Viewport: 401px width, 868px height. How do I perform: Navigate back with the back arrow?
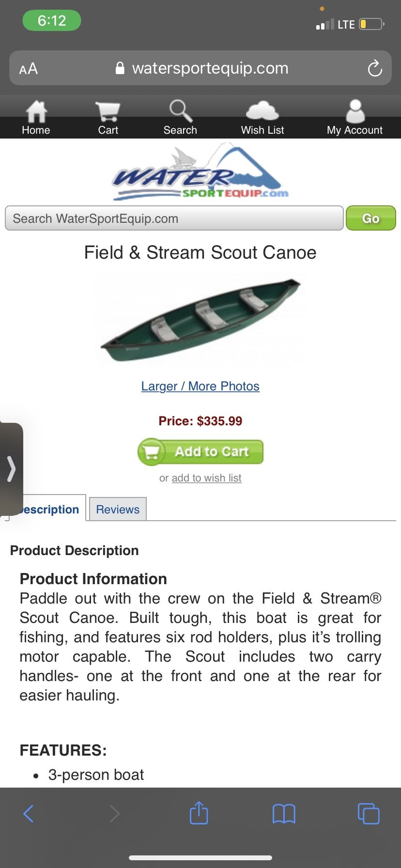[x=29, y=813]
